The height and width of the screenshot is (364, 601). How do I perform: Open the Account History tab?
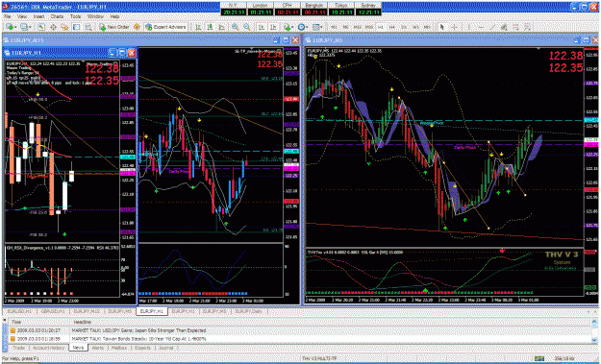(x=48, y=348)
